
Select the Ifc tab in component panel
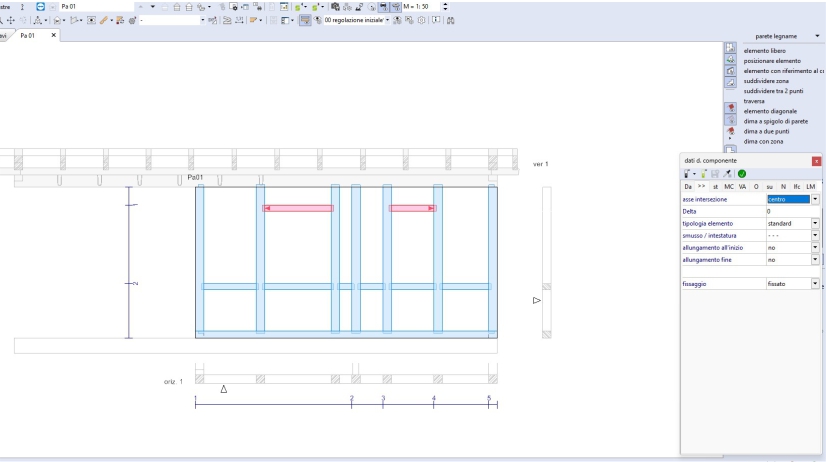797,187
